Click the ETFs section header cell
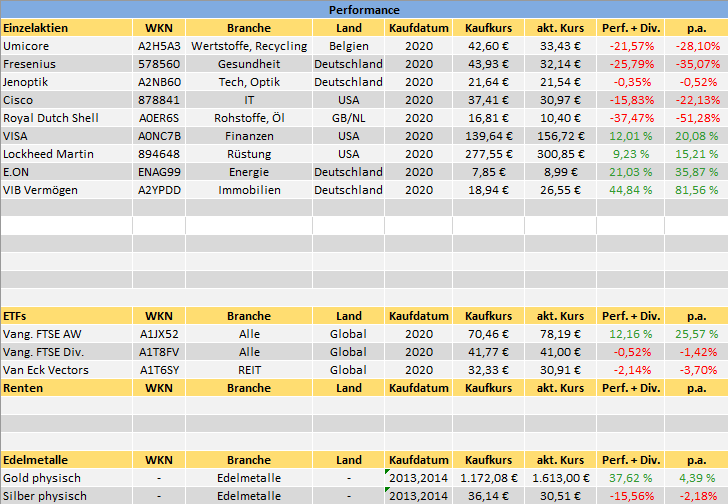 click(67, 316)
